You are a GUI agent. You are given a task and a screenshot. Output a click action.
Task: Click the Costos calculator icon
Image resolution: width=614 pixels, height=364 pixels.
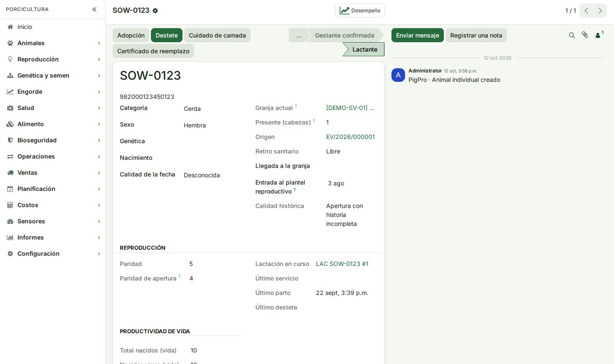point(10,205)
